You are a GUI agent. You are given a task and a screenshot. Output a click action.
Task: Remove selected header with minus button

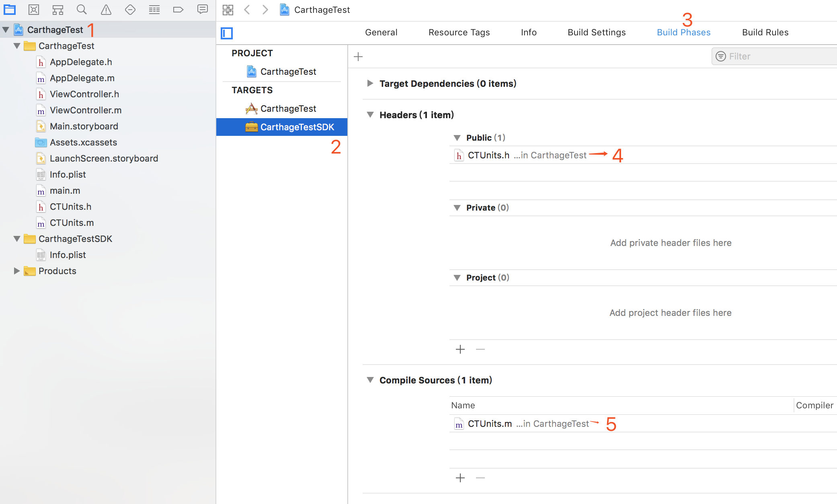480,349
